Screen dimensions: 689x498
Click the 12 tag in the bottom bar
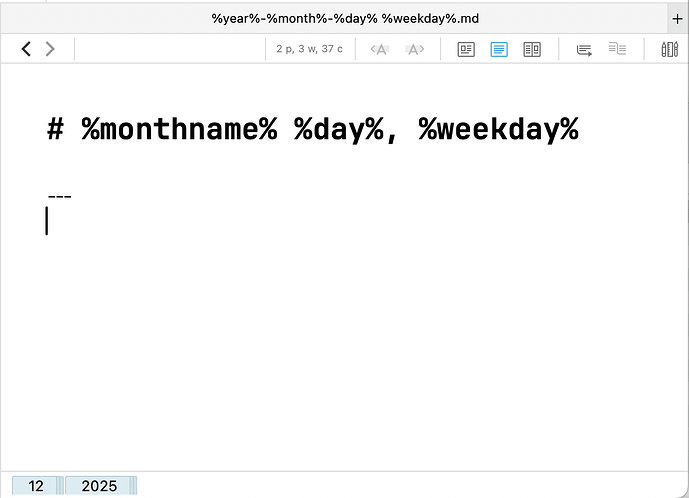[x=36, y=486]
